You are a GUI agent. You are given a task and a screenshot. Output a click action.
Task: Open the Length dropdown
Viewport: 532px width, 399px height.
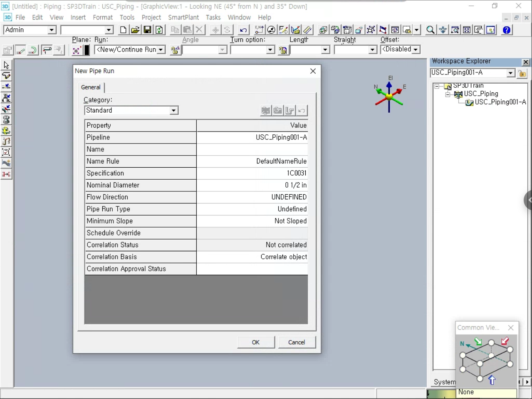[x=325, y=50]
